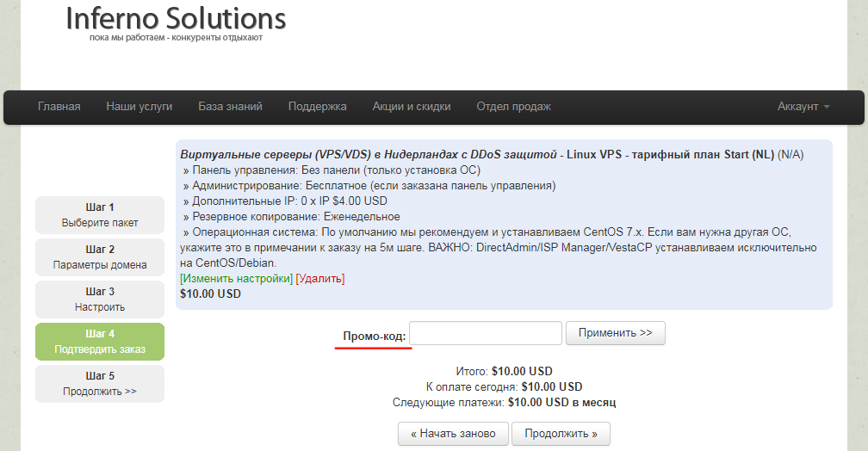Screen dimensions: 868x451
Task: Select Шаг 3 Настроить step
Action: [100, 299]
